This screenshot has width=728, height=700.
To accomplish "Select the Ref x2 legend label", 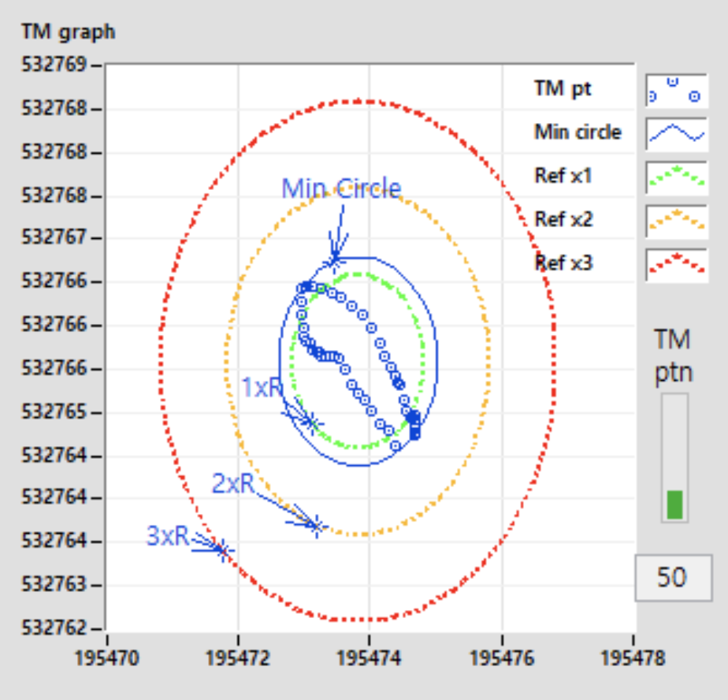I will point(563,219).
